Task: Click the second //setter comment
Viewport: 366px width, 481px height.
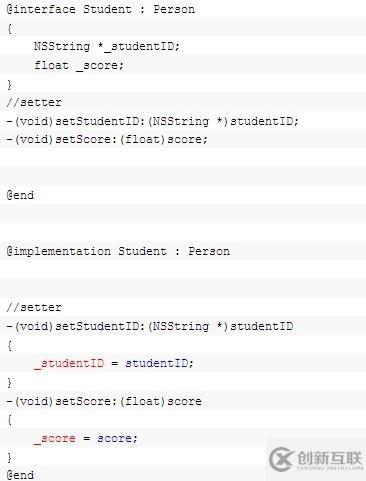Action: (34, 307)
